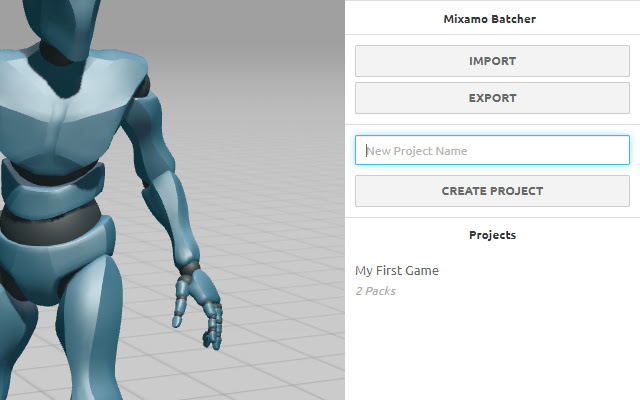The image size is (640, 400).
Task: Focus the New Project Name field
Action: pos(492,150)
